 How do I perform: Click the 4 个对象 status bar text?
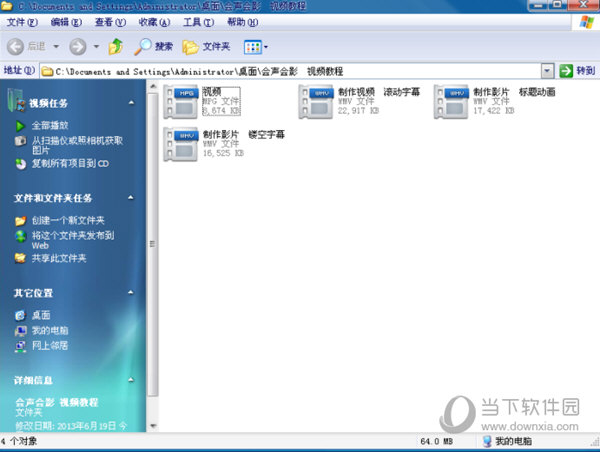pos(19,441)
